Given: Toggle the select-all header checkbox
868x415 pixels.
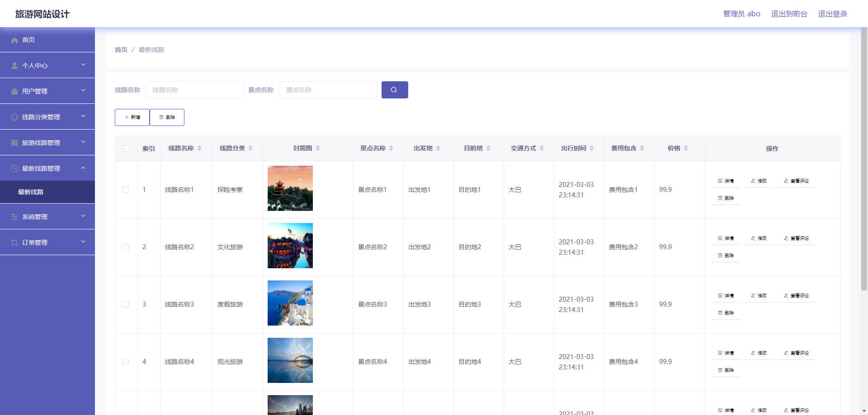Looking at the screenshot, I should click(127, 149).
